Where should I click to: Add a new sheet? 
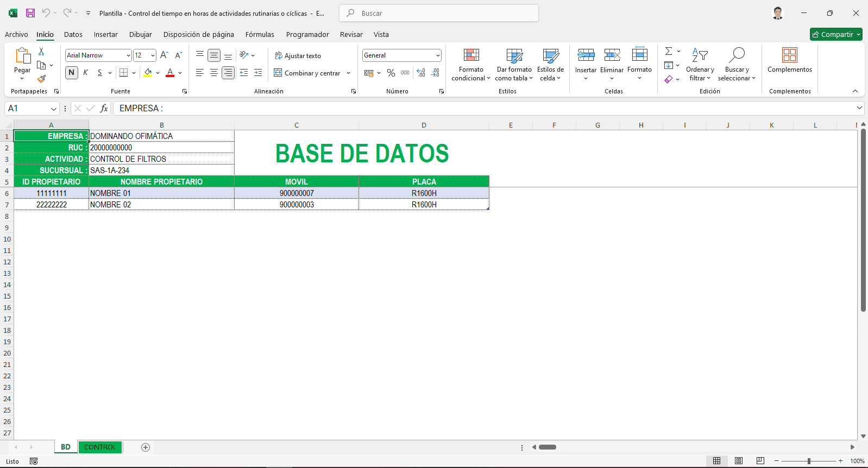click(x=146, y=447)
